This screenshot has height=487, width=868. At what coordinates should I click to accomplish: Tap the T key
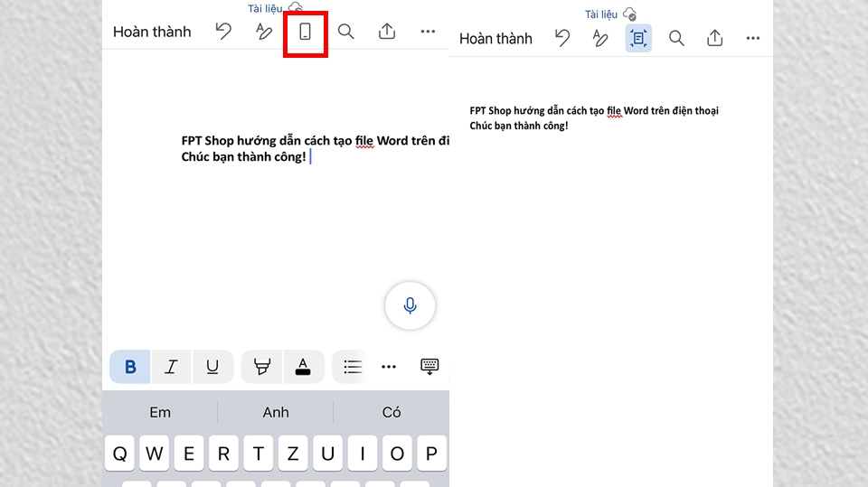point(258,454)
